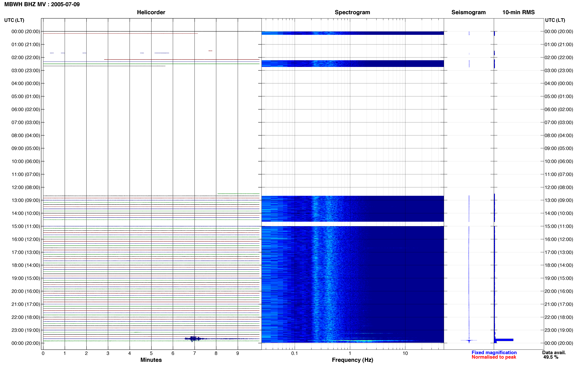Click the 16:00 (12:00) label on the right axis
588x368 pixels.
tap(559, 239)
